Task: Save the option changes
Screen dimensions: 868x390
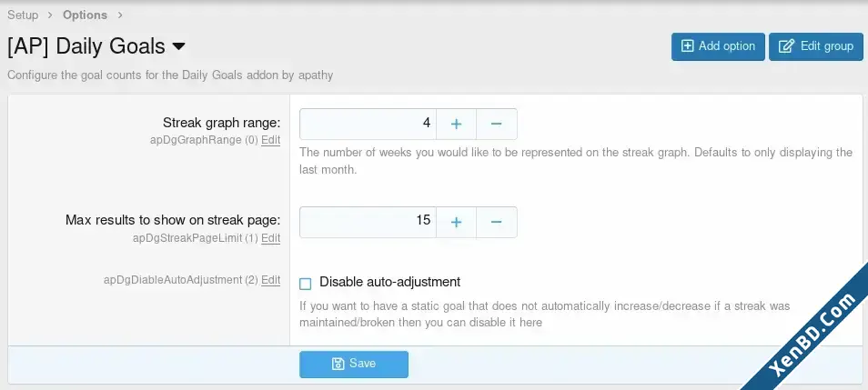Action: coord(354,364)
